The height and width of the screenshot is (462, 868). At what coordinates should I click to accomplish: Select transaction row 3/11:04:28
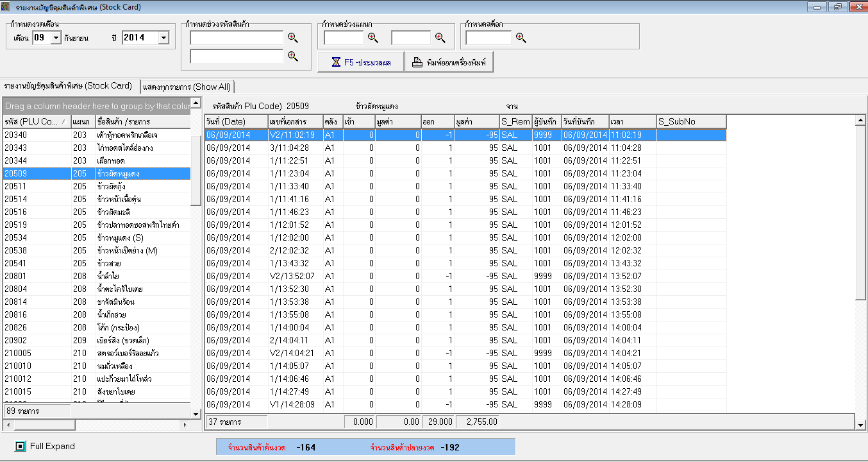[465, 148]
